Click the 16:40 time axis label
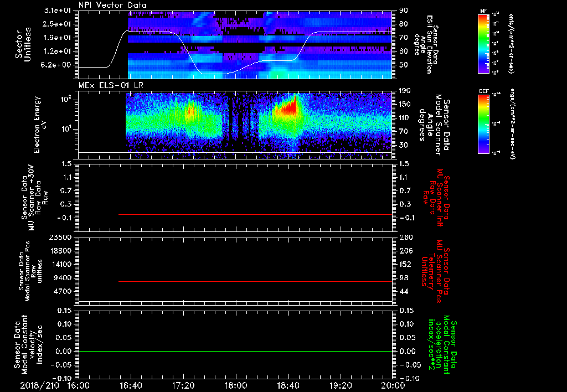The image size is (567, 392). point(131,385)
